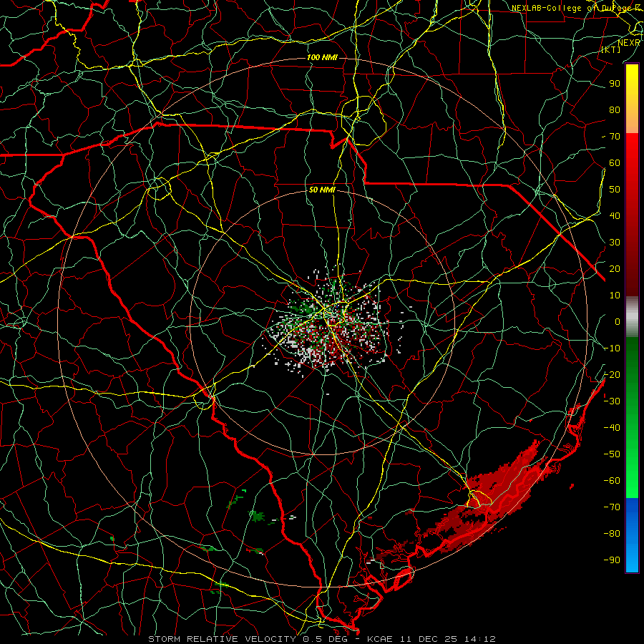This screenshot has height=644, width=644.
Task: Select the 30 value on the velocity scale
Action: (x=615, y=243)
